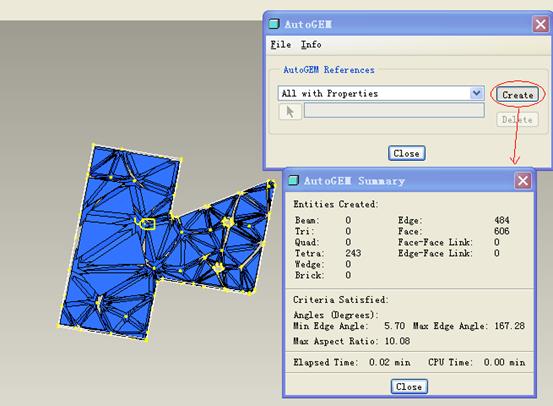Click the empty reference selection field
The height and width of the screenshot is (406, 553).
click(x=394, y=110)
